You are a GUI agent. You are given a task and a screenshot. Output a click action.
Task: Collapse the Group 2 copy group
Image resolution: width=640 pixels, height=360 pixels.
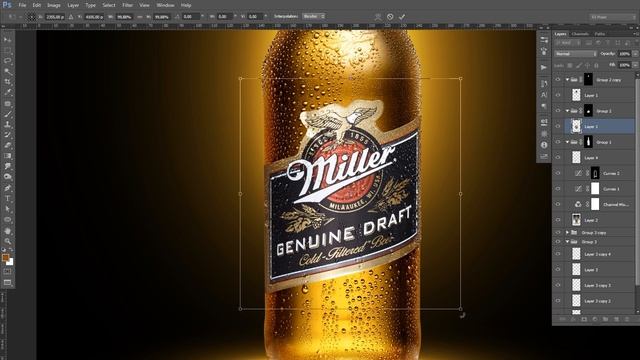[x=567, y=80]
